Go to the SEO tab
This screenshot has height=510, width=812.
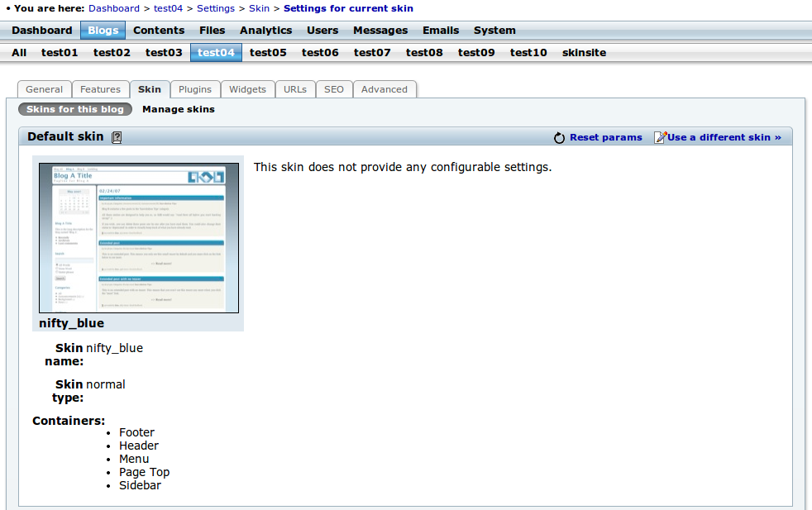pos(334,89)
